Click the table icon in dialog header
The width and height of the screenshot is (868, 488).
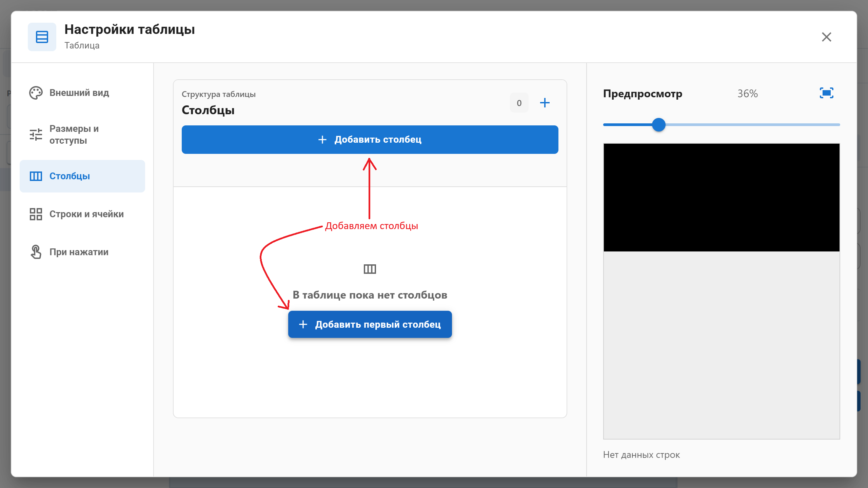42,37
